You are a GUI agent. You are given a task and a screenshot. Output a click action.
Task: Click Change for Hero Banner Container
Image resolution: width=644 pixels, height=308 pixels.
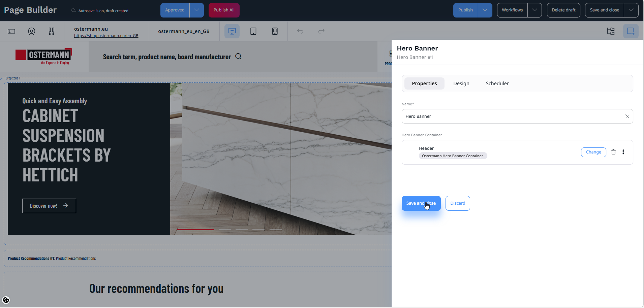click(x=593, y=152)
